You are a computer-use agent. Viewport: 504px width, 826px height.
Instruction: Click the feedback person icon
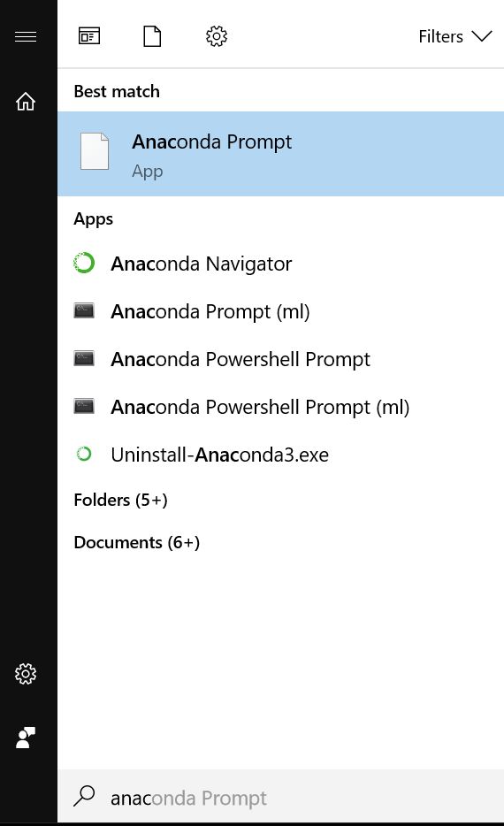pyautogui.click(x=26, y=738)
